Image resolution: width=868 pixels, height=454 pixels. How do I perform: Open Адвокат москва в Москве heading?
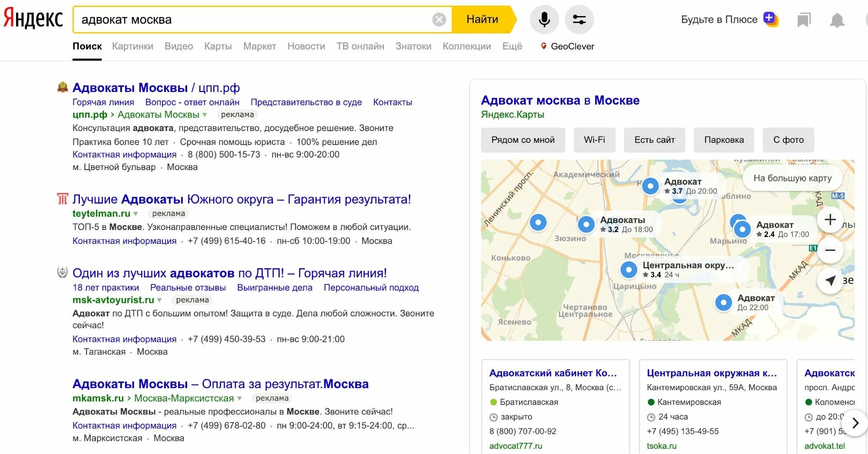pos(560,100)
